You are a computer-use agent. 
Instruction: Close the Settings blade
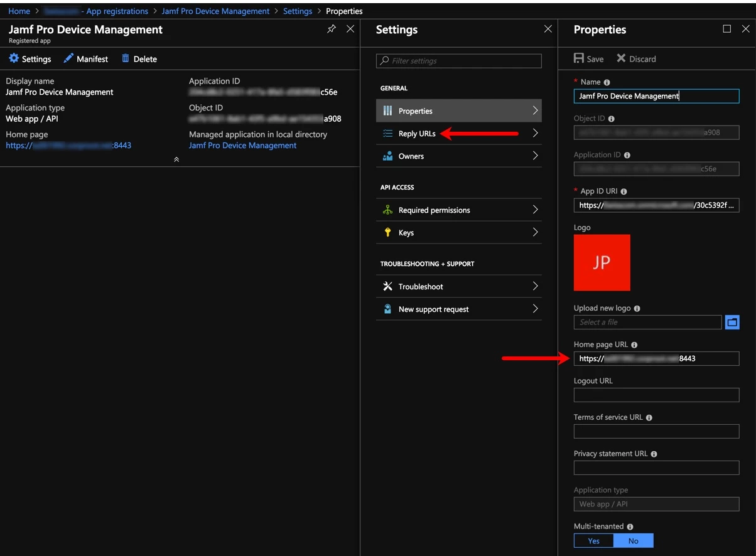(548, 29)
